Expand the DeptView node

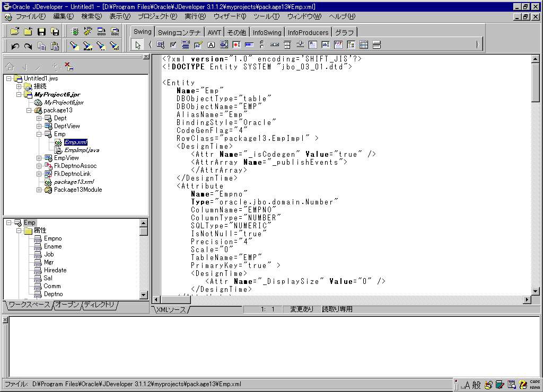click(x=39, y=126)
